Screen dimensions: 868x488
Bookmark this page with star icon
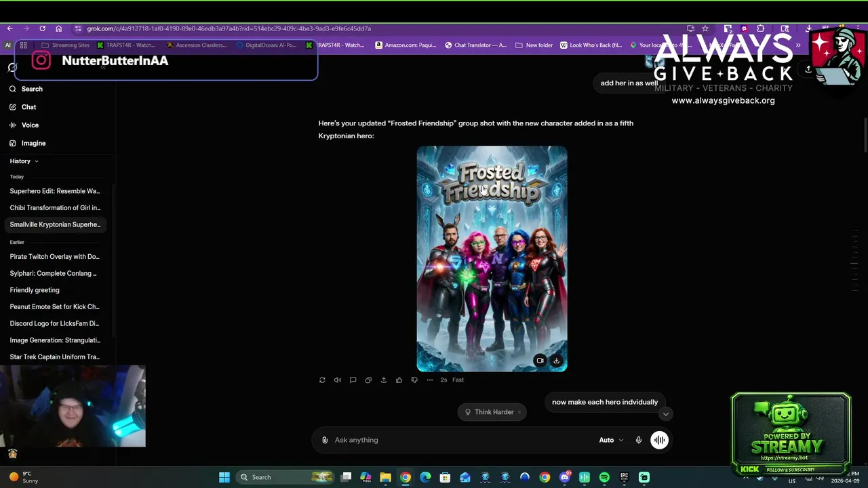point(705,28)
